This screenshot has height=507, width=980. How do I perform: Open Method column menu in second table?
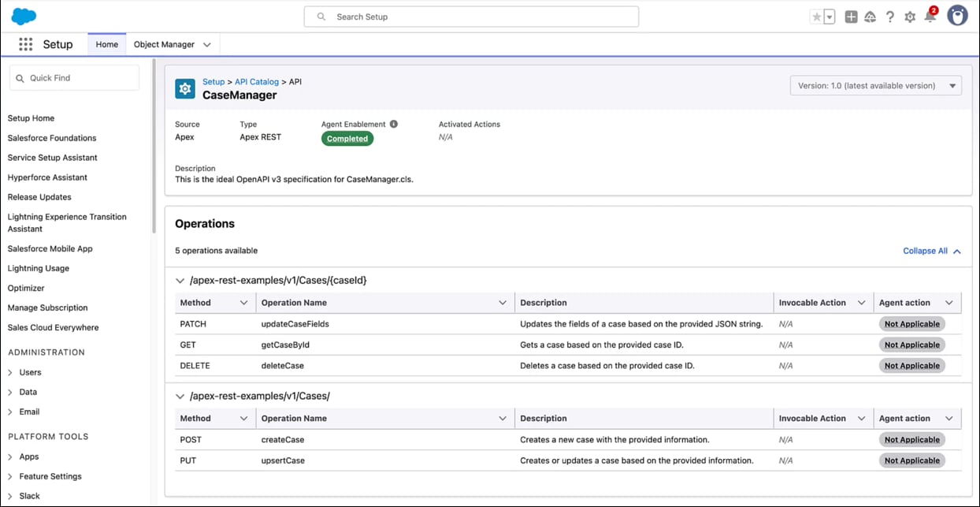tap(243, 419)
